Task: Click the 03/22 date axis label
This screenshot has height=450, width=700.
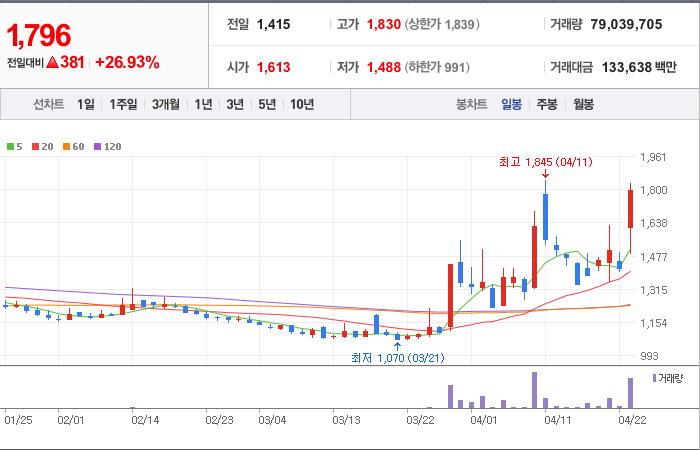Action: (x=420, y=420)
